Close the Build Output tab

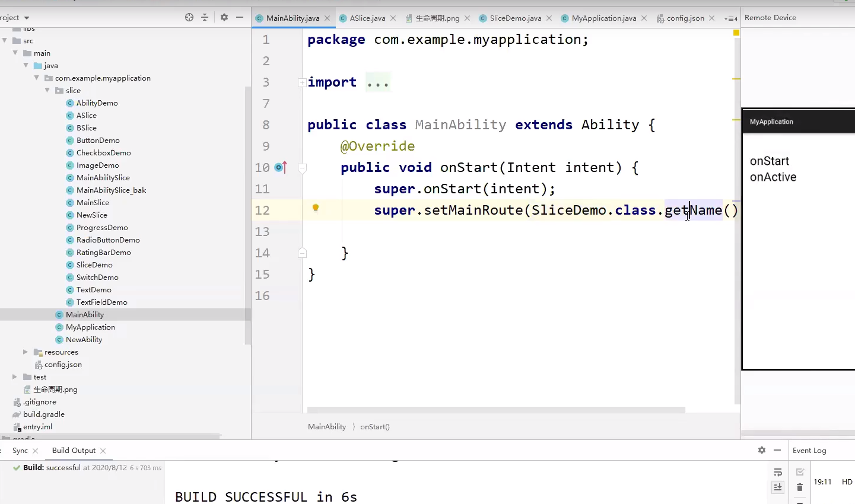[103, 451]
